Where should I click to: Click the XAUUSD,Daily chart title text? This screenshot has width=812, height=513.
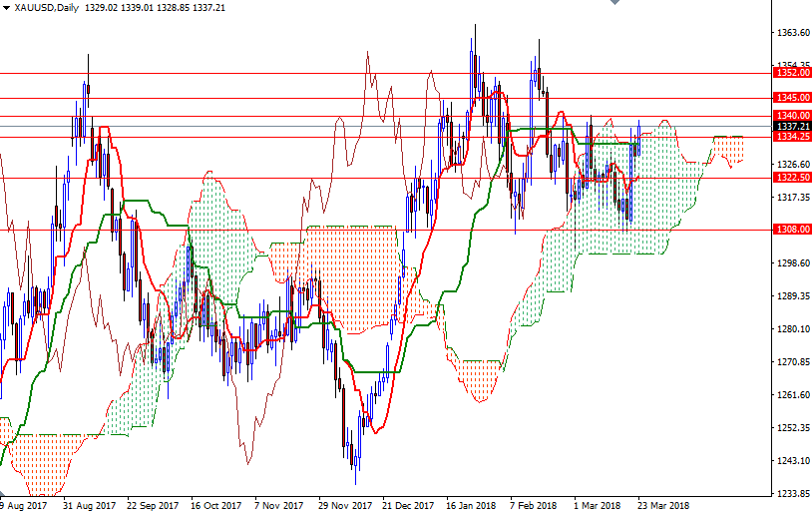(48, 7)
